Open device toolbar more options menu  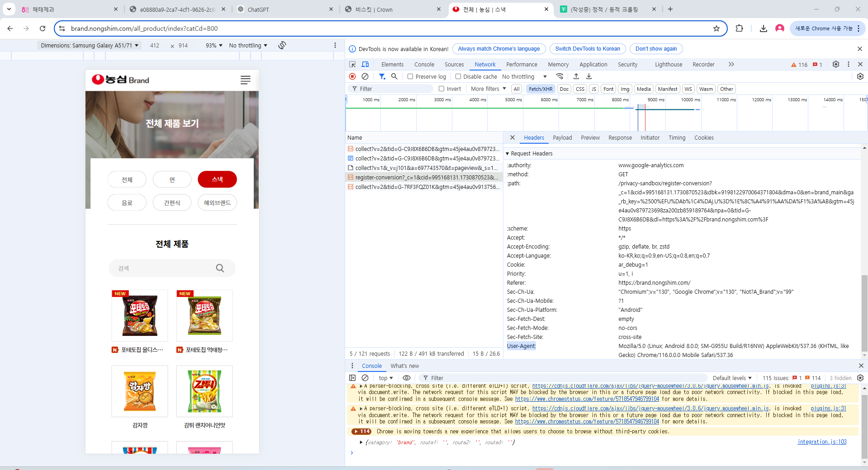click(335, 45)
